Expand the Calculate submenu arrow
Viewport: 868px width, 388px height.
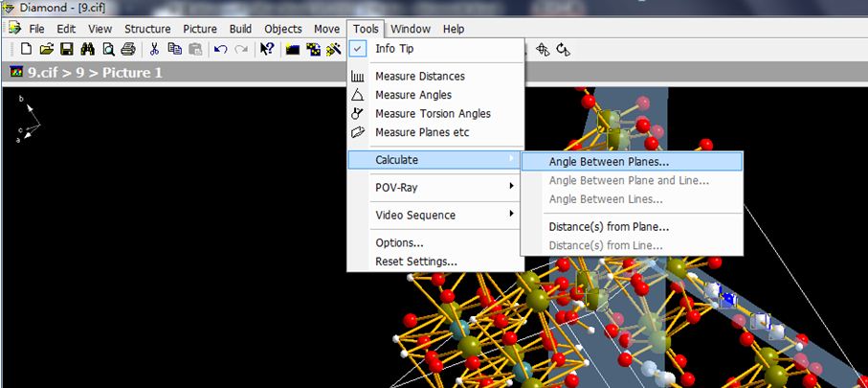(x=511, y=160)
